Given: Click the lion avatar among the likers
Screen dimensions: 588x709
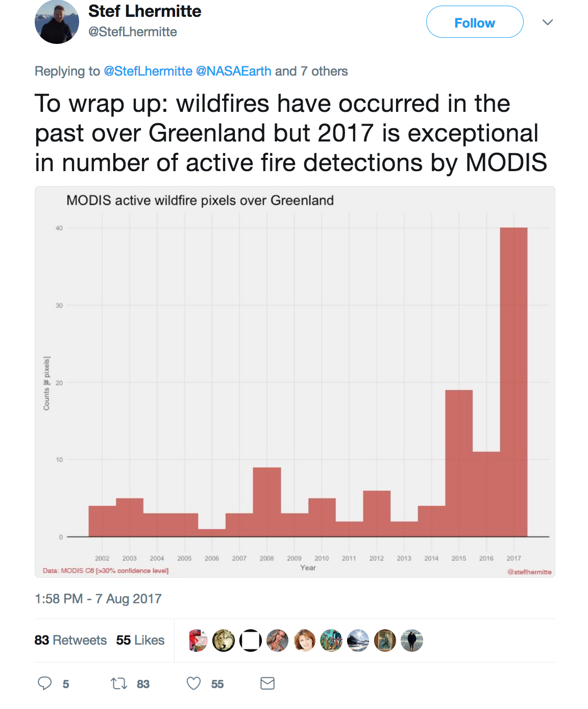Looking at the screenshot, I should click(x=224, y=641).
